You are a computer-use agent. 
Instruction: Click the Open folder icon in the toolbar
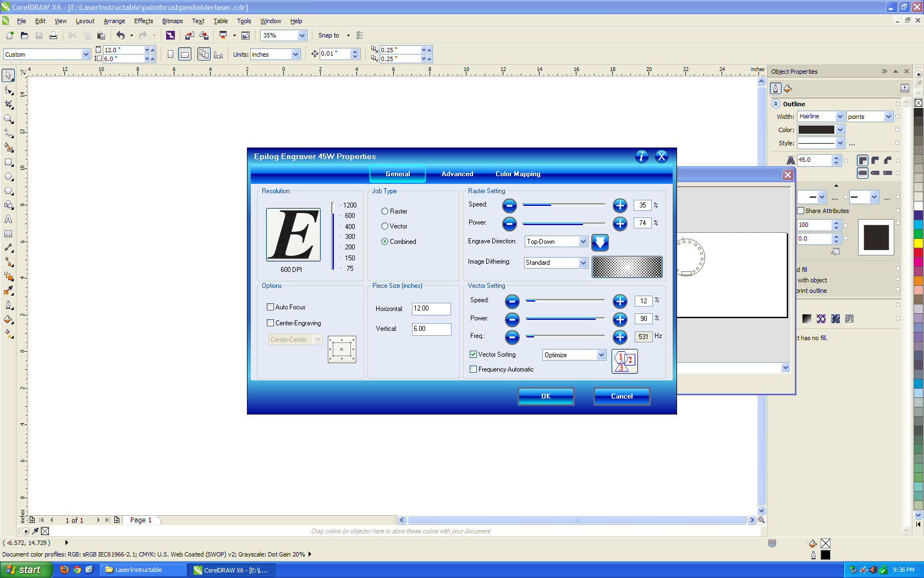tap(24, 35)
